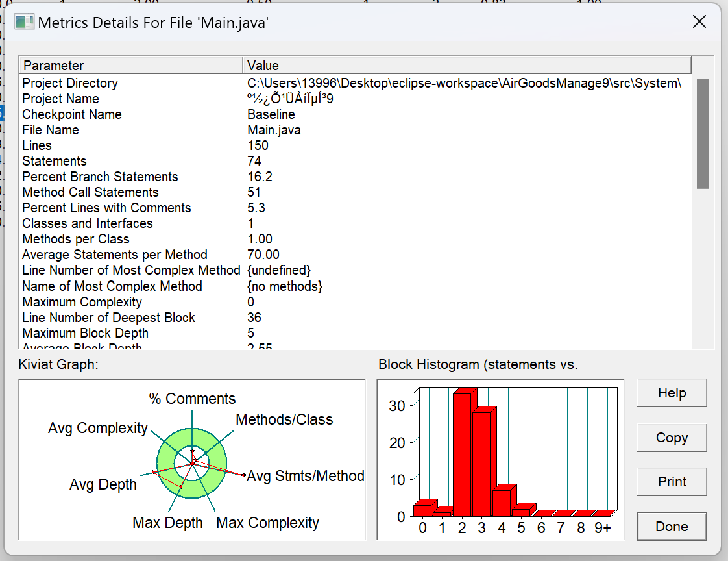Click the tallest histogram bar at depth 2
728x561 pixels.
465,453
